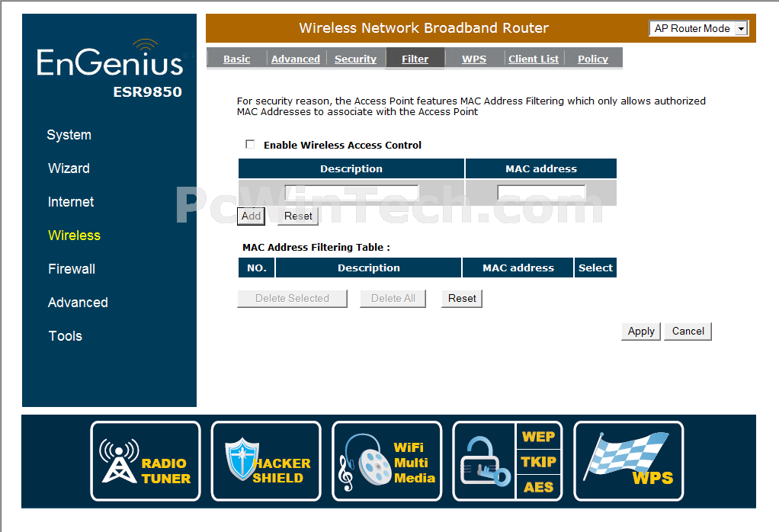Open the Firewall menu in sidebar
This screenshot has height=532, width=779.
pyautogui.click(x=72, y=269)
